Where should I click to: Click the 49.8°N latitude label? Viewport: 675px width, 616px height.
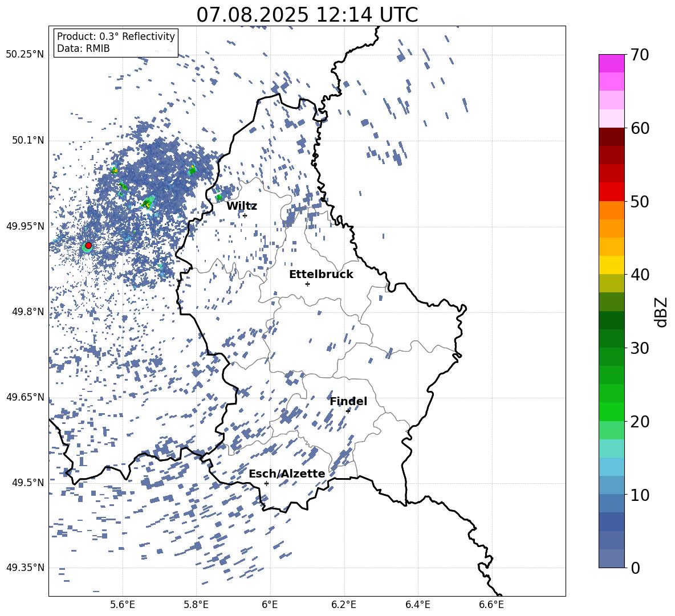(28, 312)
